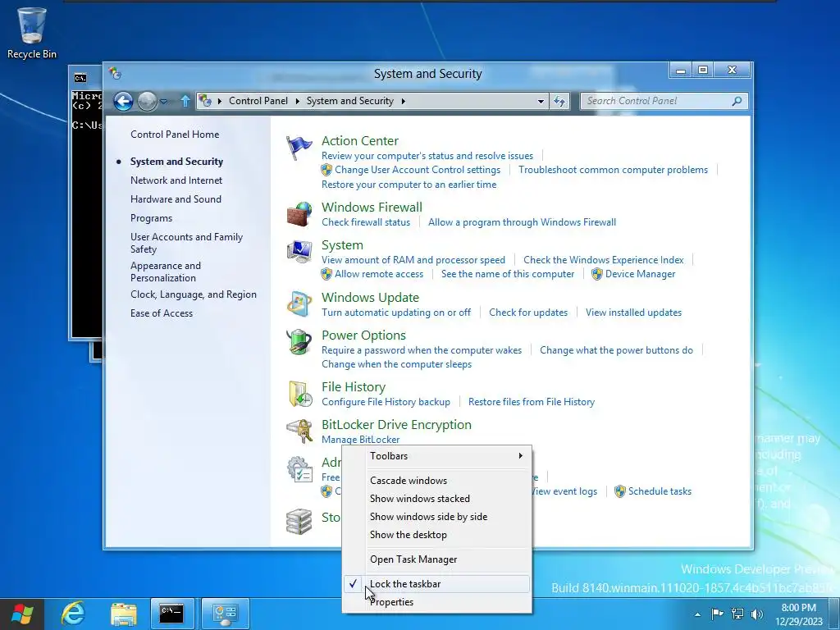Click the BitLocker keys icon

pos(299,431)
